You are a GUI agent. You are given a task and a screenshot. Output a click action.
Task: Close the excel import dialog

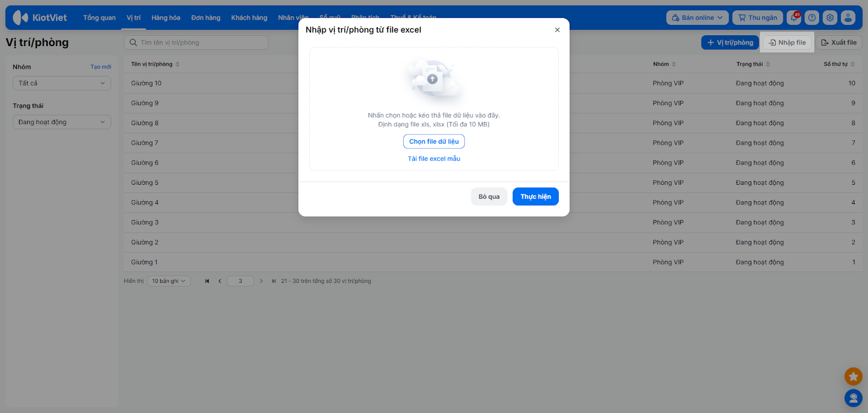[557, 30]
